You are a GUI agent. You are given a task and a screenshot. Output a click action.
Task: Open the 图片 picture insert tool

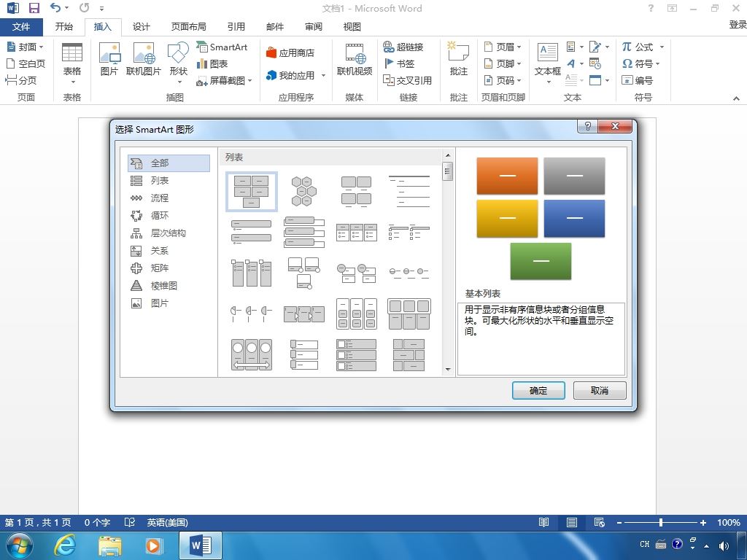point(109,59)
